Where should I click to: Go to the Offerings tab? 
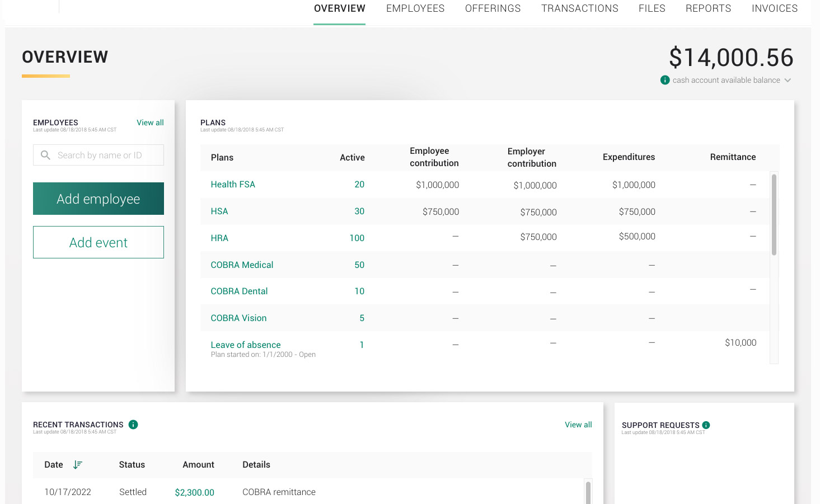click(x=493, y=8)
